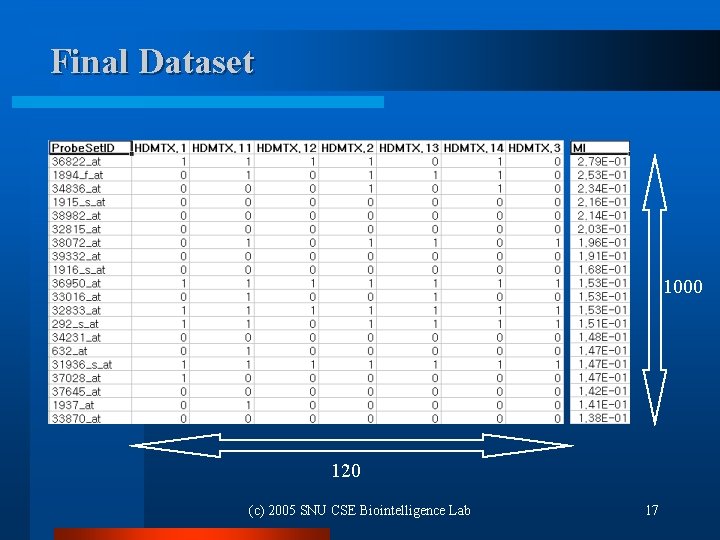Click the 'Final Dataset' slide title
The width and height of the screenshot is (720, 540).
tap(152, 62)
